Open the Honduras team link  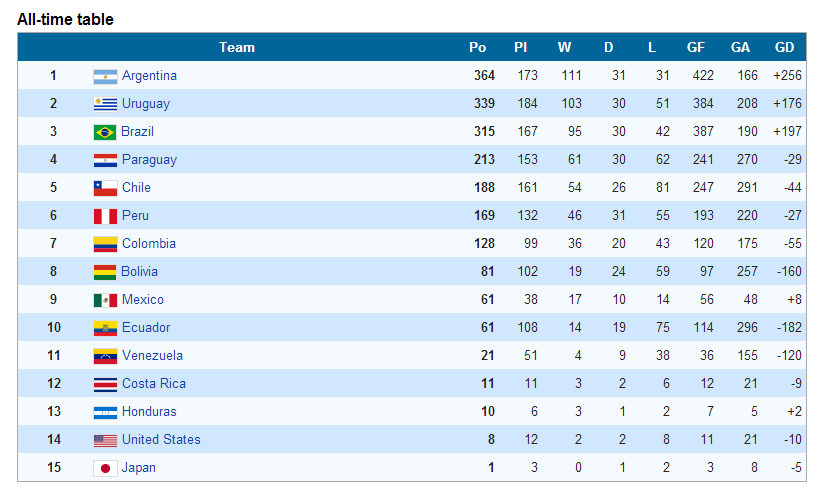[149, 411]
